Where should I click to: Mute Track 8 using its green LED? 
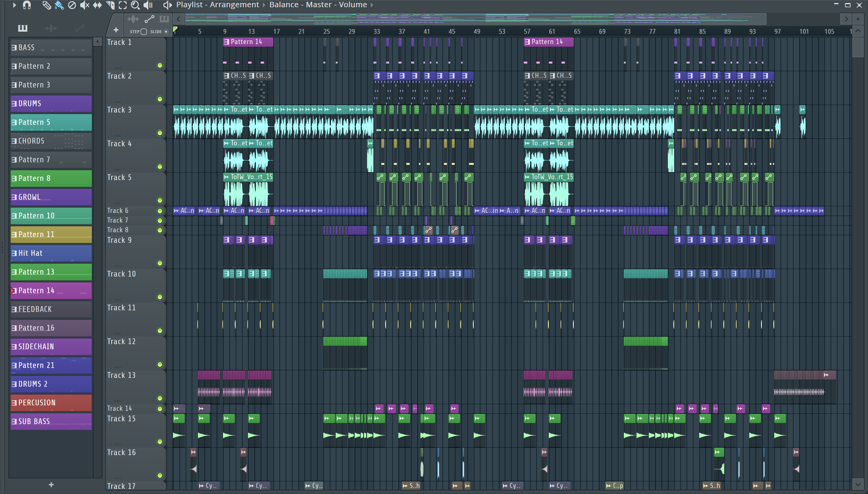160,230
